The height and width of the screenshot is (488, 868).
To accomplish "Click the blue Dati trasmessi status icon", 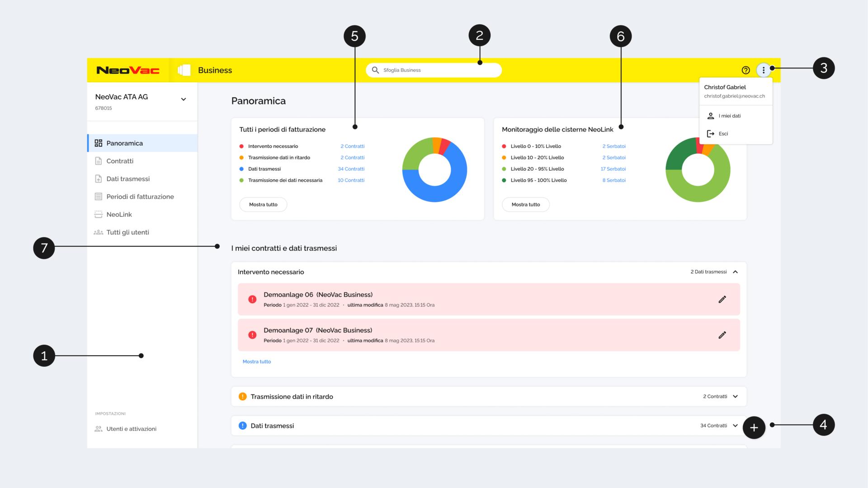I will (x=243, y=426).
